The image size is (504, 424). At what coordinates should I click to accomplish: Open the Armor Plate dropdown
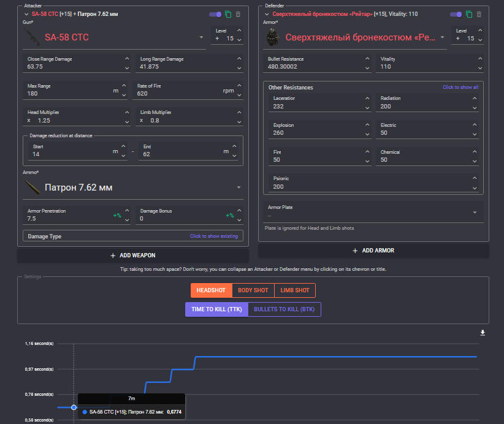point(475,213)
